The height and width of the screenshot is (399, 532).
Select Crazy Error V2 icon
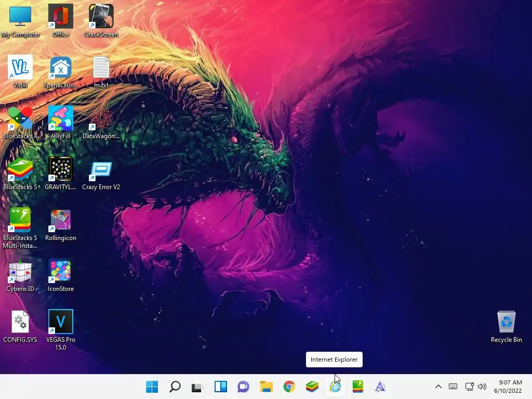coord(101,174)
